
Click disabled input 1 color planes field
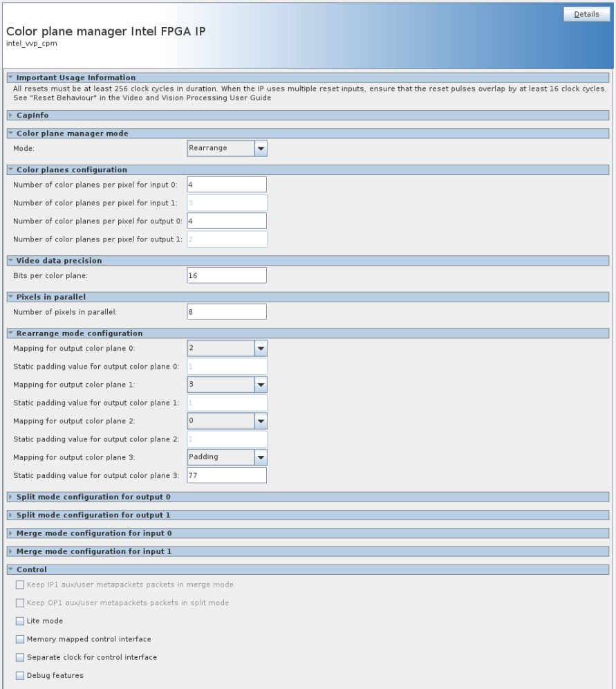pyautogui.click(x=227, y=203)
